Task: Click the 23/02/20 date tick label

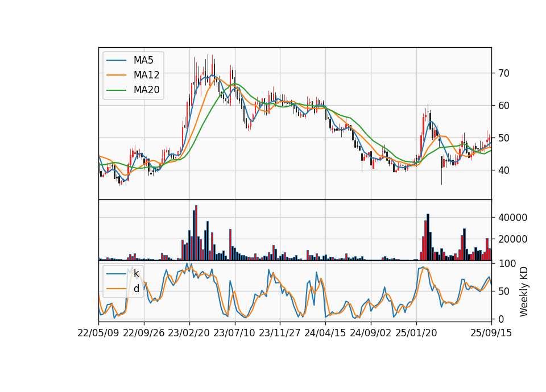Action: 189,333
